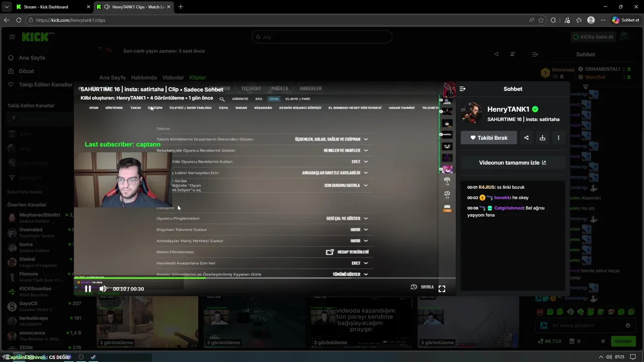Viewport: 644px width, 362px height.
Task: Open Copilot Sohbet et button
Action: (626, 20)
